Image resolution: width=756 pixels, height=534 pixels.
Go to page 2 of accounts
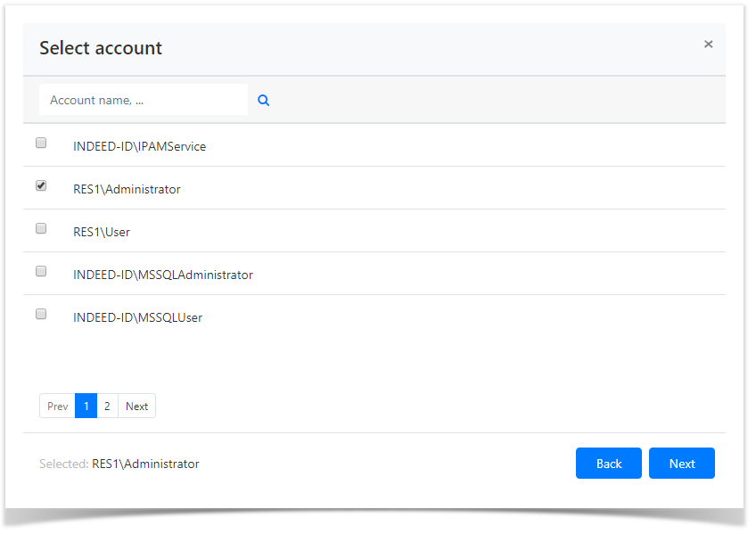[x=107, y=406]
